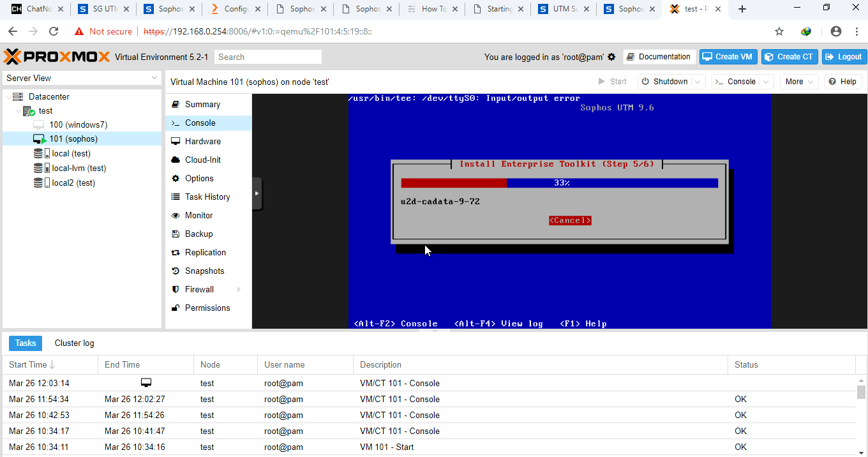This screenshot has width=868, height=457.
Task: Select Console in VM menu
Action: 209,123
